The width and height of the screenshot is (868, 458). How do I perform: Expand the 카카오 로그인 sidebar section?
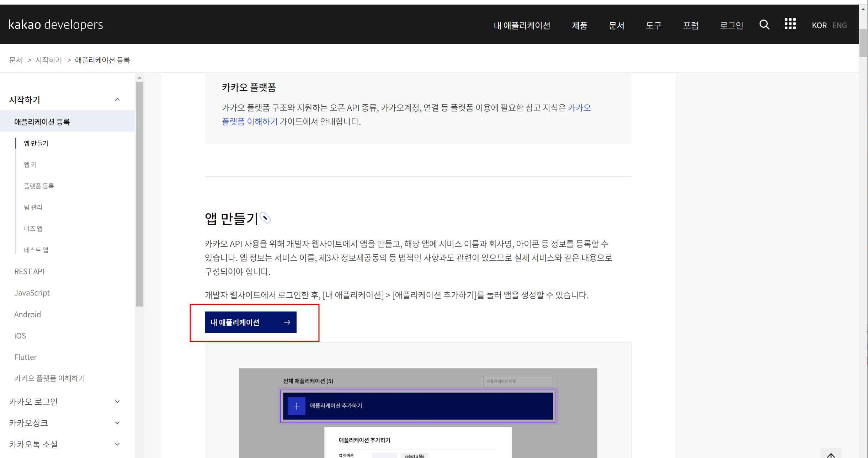117,401
